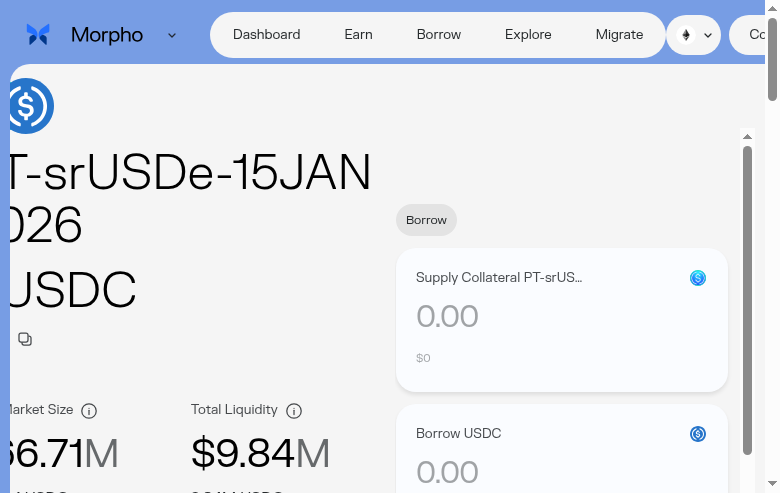Expand the chevron next to Morpho
Image resolution: width=780 pixels, height=493 pixels.
tap(172, 35)
